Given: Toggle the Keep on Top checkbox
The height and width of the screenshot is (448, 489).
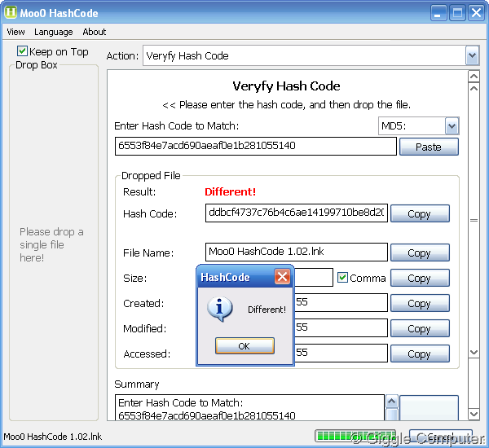Looking at the screenshot, I should pyautogui.click(x=22, y=51).
